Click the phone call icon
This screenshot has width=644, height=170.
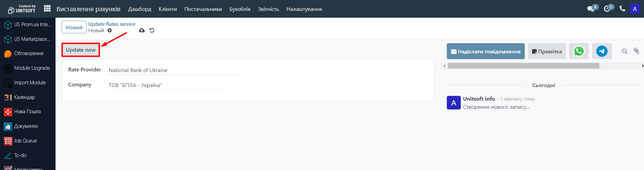[622, 9]
